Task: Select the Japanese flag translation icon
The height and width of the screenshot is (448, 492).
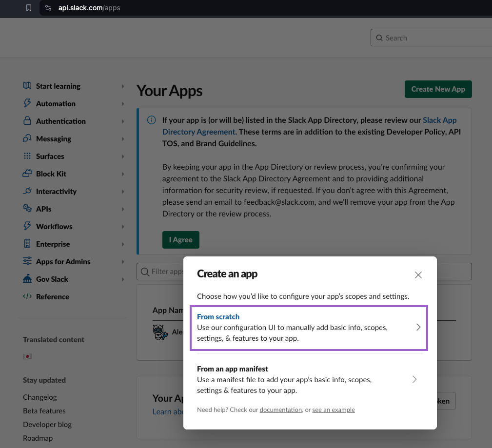Action: pos(27,356)
